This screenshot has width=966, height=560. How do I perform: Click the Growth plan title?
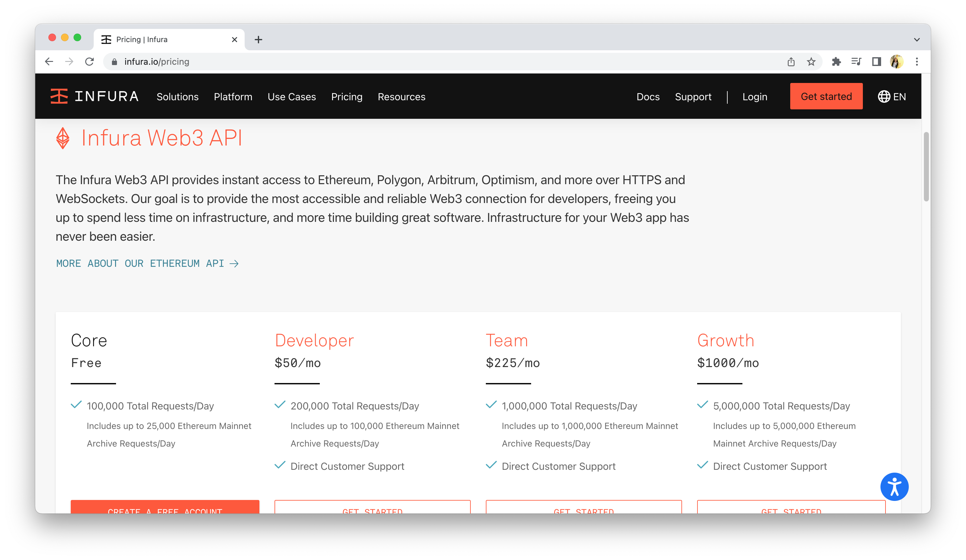(x=726, y=341)
